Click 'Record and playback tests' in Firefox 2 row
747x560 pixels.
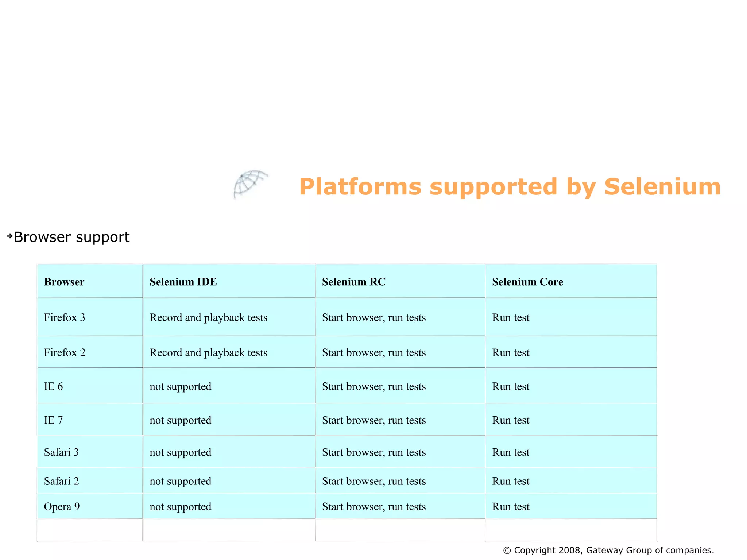(209, 353)
